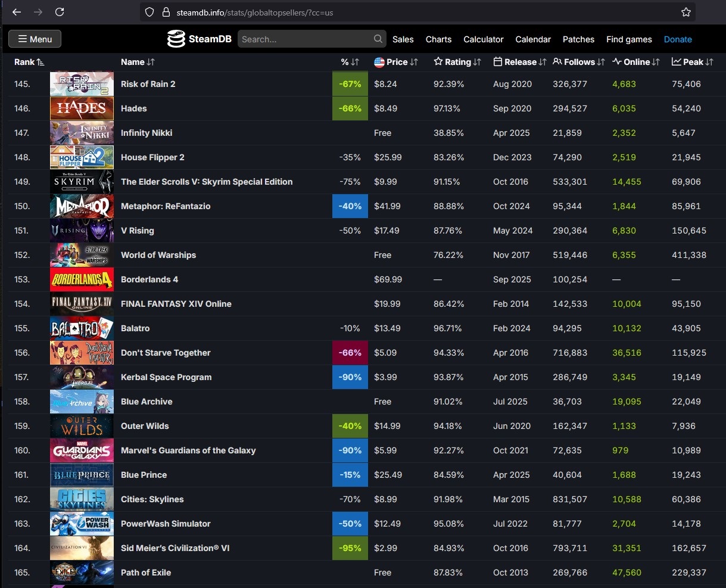The height and width of the screenshot is (588, 726).
Task: Click the Don't Starve Together thumbnail
Action: coord(82,353)
